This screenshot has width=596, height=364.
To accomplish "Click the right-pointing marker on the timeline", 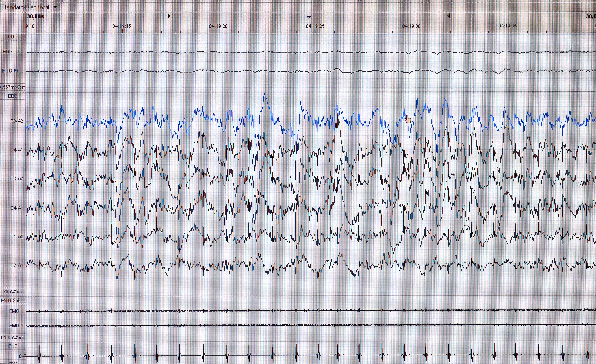I will coord(169,16).
